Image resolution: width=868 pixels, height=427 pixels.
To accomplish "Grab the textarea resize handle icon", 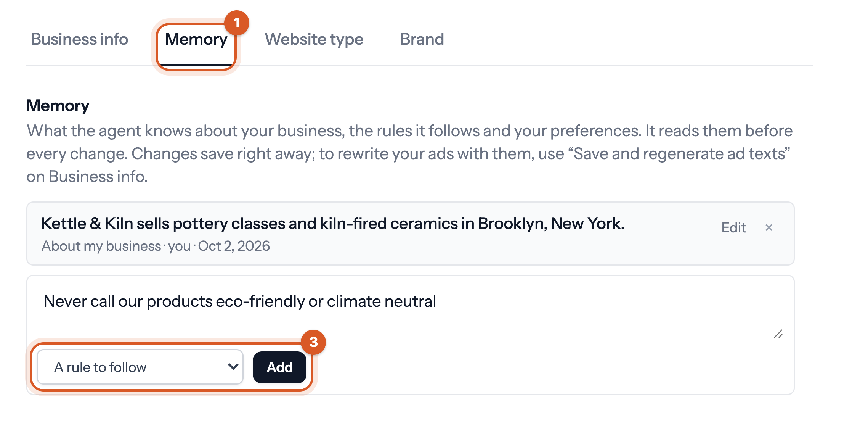I will (x=778, y=334).
